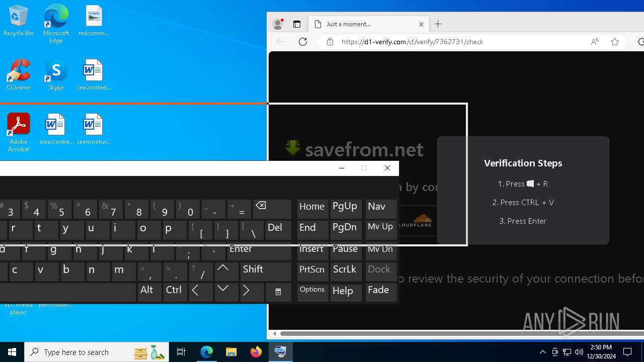Tap the Pause key on on-screen keyboard
This screenshot has height=362, width=644.
tap(346, 251)
